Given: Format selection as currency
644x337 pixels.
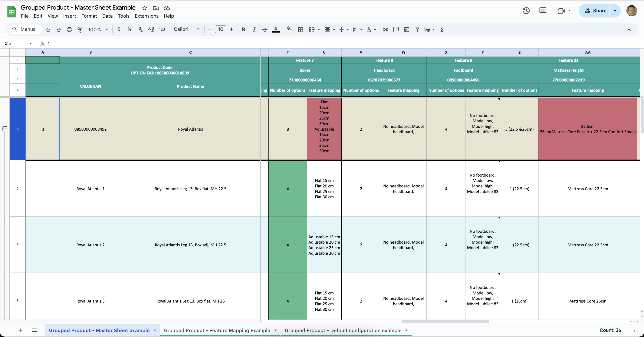Looking at the screenshot, I should click(x=119, y=29).
